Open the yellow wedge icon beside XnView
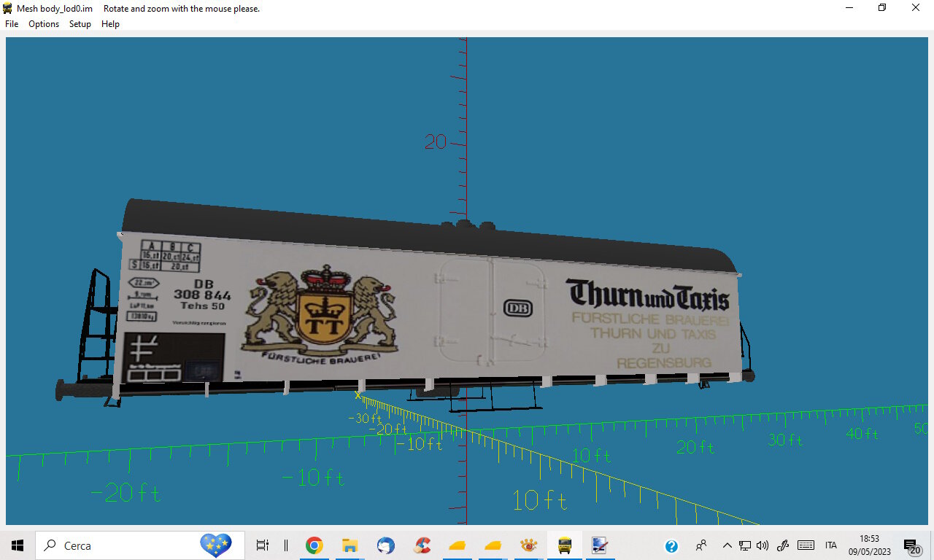 pos(493,545)
